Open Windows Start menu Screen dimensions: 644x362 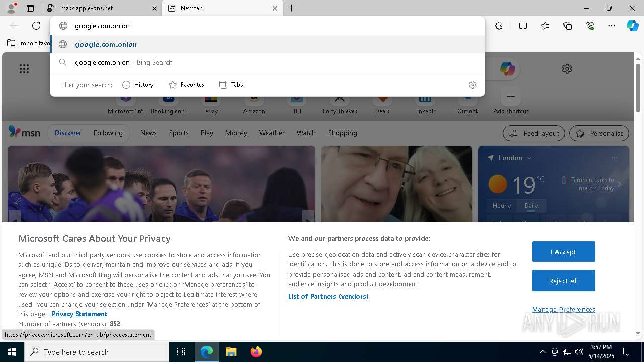(x=12, y=352)
